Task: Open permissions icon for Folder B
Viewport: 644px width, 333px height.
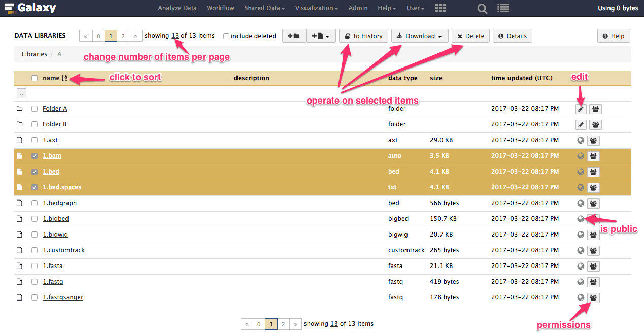Action: tap(595, 125)
